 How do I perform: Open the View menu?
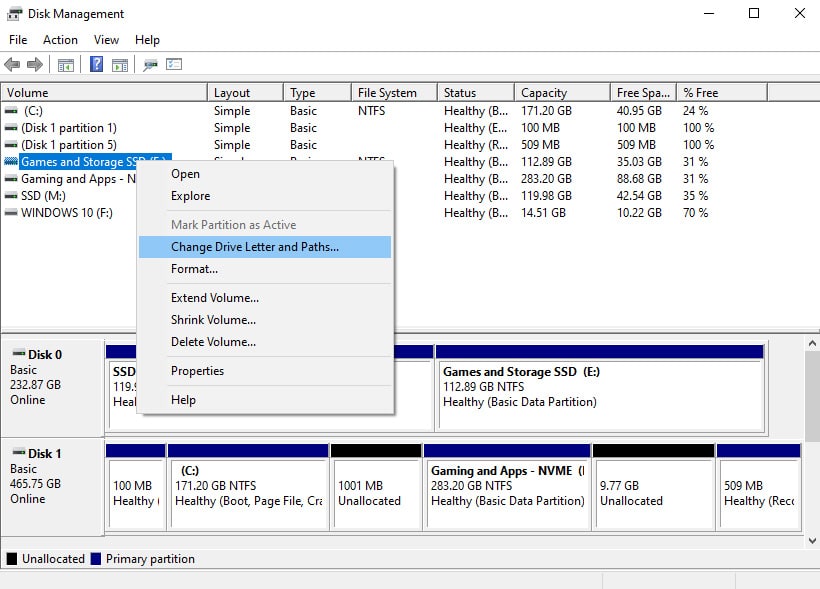point(105,39)
